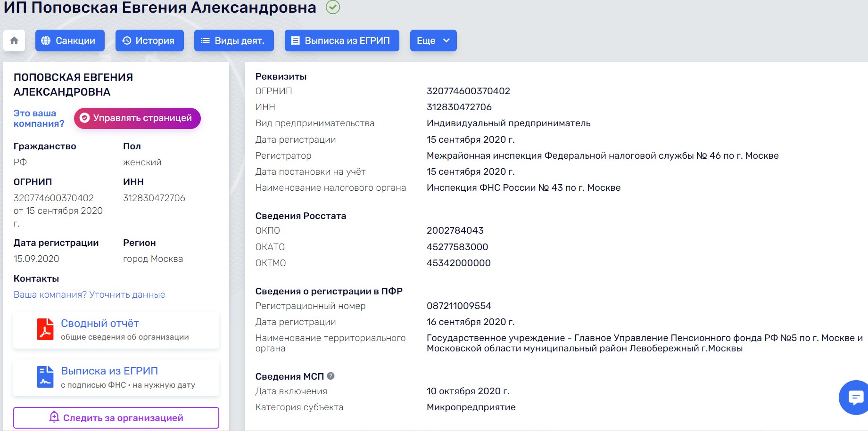Screen dimensions: 868x431
Task: Click the женский gender value
Action: pyautogui.click(x=142, y=162)
